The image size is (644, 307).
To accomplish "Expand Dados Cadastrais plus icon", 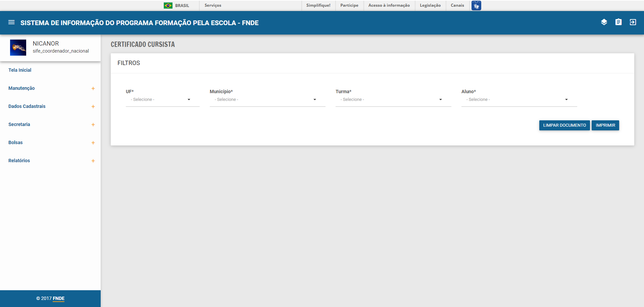I will (93, 107).
